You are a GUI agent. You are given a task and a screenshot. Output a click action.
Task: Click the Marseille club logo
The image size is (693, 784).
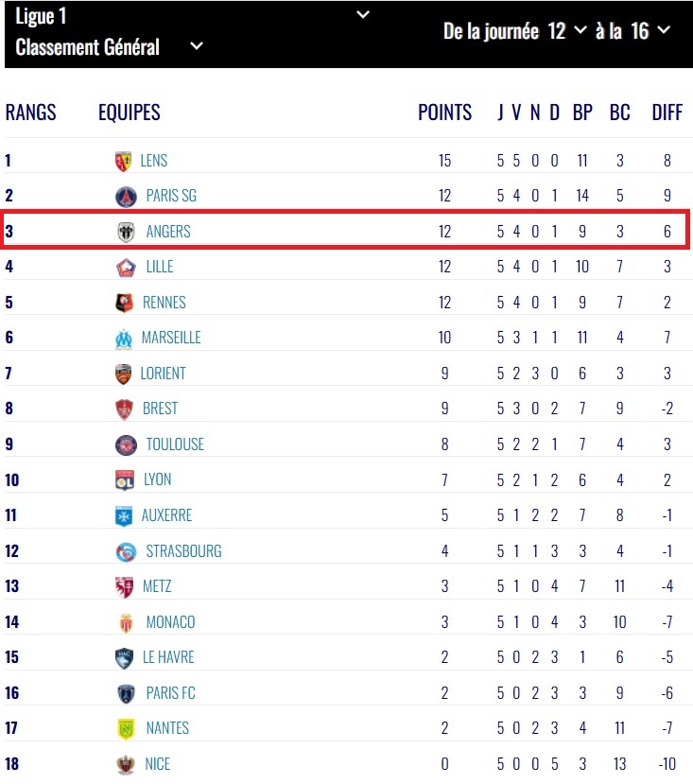[123, 338]
